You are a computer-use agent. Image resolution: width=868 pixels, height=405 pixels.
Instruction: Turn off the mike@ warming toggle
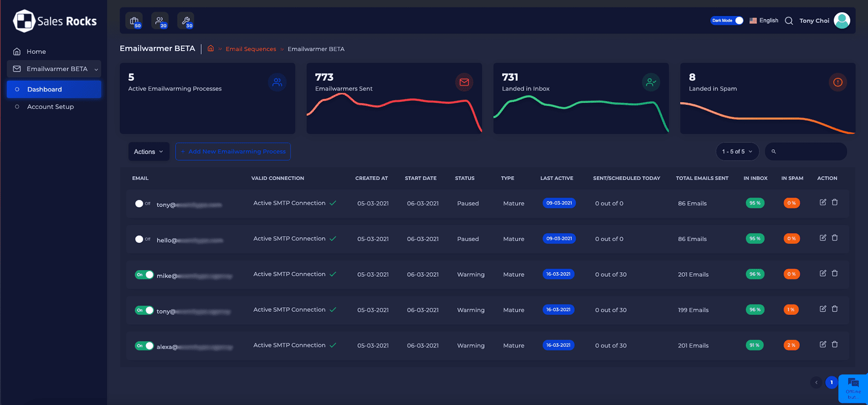144,275
